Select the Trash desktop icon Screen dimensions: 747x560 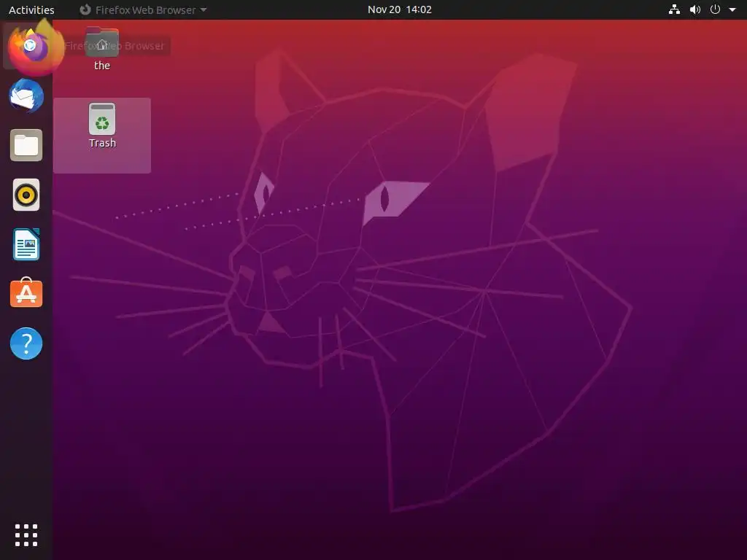(102, 119)
